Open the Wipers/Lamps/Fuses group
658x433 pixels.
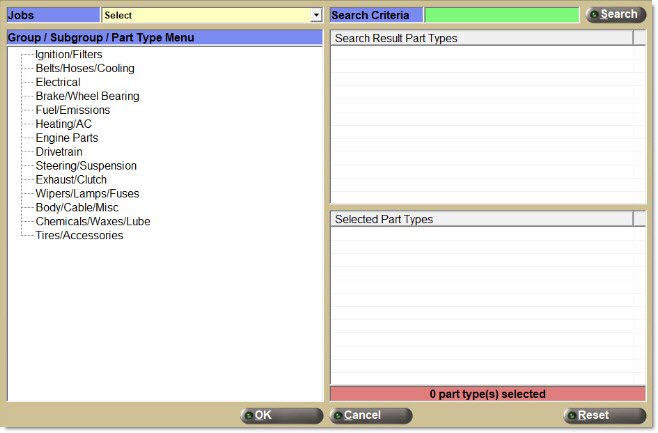87,194
